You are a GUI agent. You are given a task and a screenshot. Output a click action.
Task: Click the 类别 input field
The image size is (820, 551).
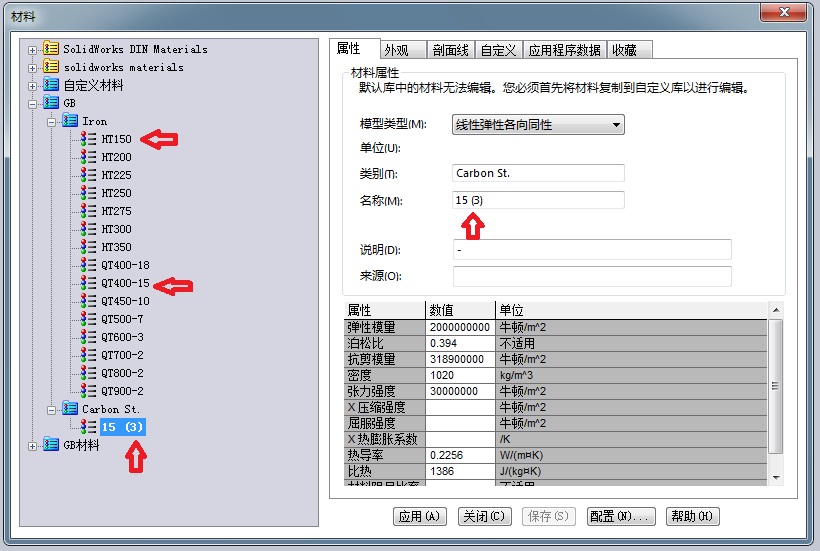click(x=538, y=173)
